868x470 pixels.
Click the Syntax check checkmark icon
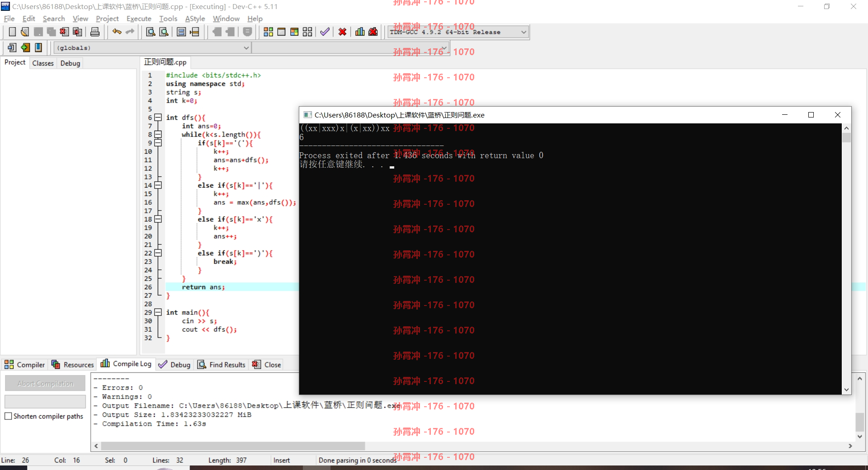click(325, 32)
